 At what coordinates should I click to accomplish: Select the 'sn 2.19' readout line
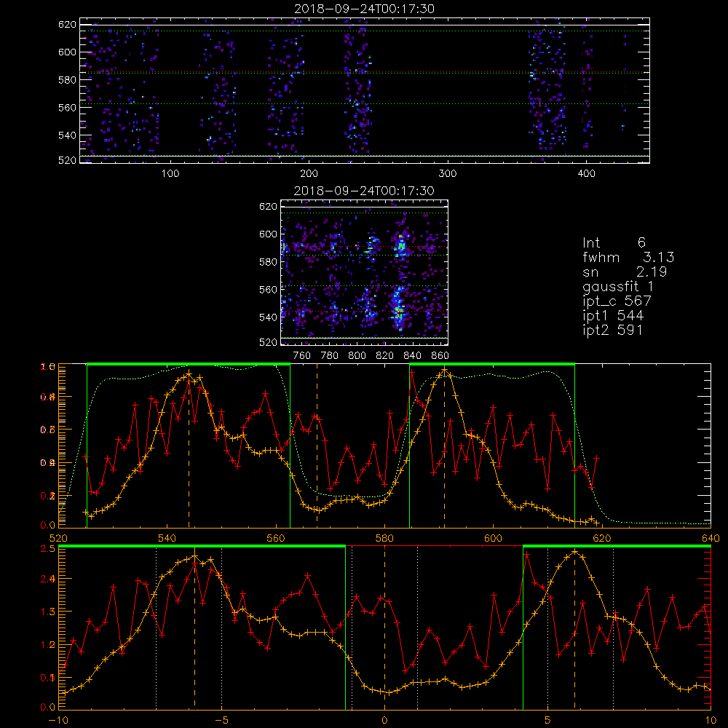[625, 272]
